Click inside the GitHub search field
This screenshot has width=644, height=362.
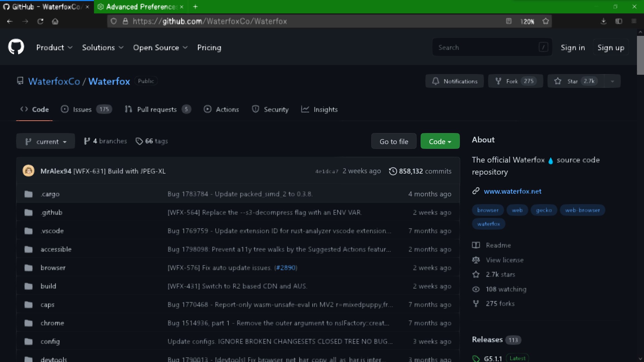(486, 47)
